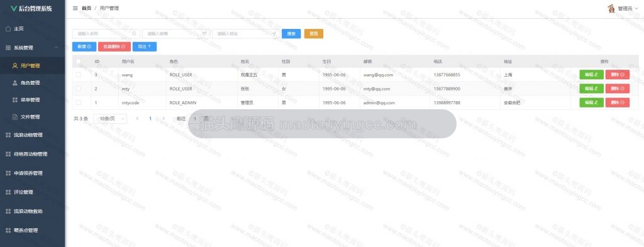Click the person icon beside 用户管理
The image size is (644, 247).
click(15, 65)
